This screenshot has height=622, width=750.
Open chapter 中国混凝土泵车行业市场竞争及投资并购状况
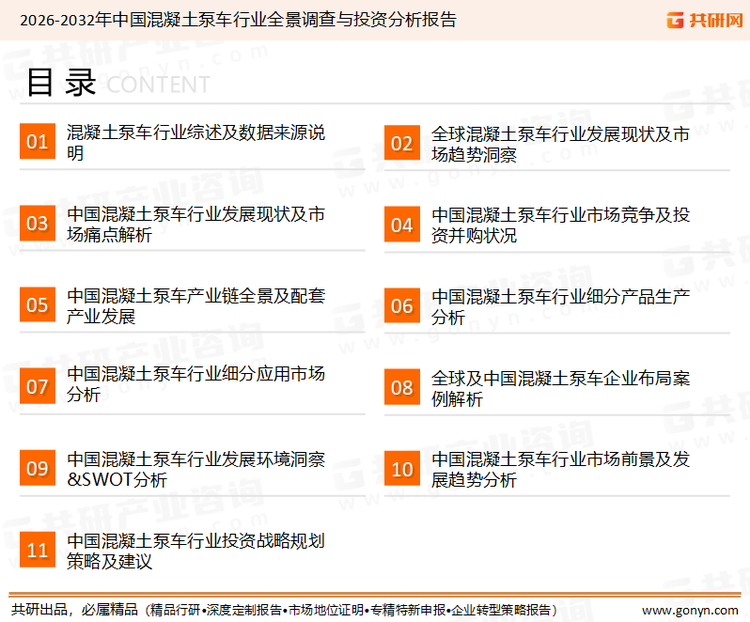[560, 225]
